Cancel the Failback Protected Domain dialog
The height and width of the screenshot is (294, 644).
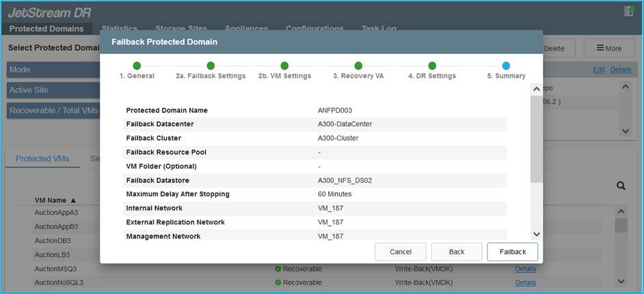pos(400,252)
